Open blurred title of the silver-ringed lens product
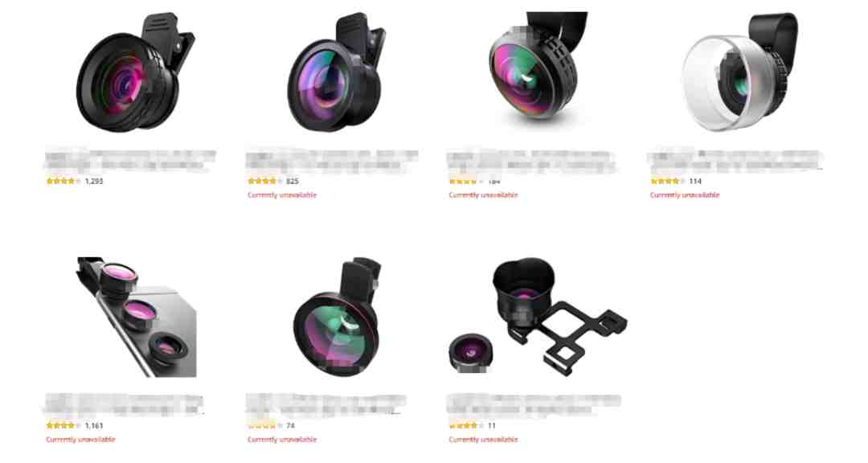 [735, 160]
